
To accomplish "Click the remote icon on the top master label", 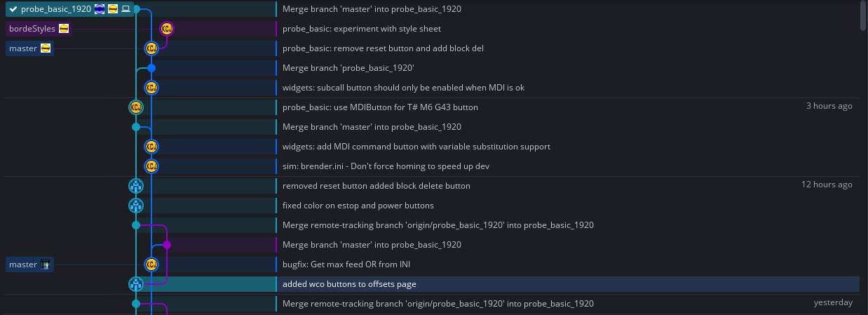I will 46,48.
